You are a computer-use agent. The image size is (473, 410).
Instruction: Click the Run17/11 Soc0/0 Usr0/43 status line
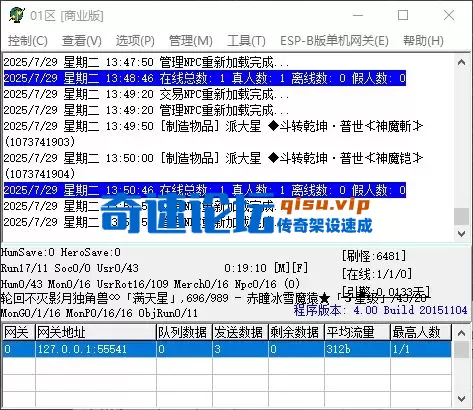[x=70, y=268]
